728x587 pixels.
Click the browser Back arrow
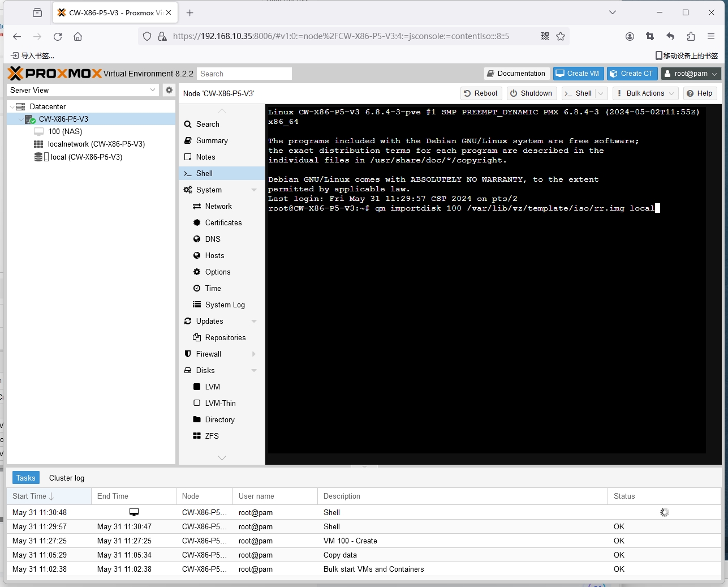(17, 36)
